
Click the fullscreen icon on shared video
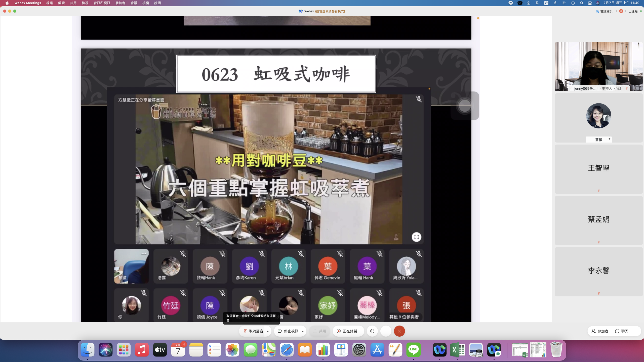pos(416,237)
